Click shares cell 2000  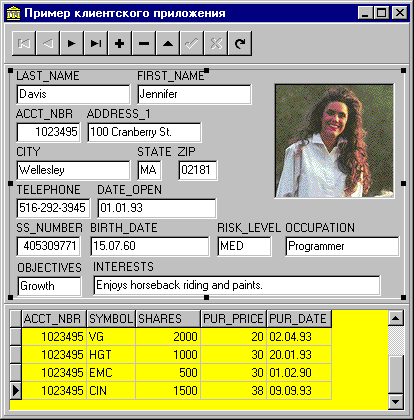(x=168, y=337)
